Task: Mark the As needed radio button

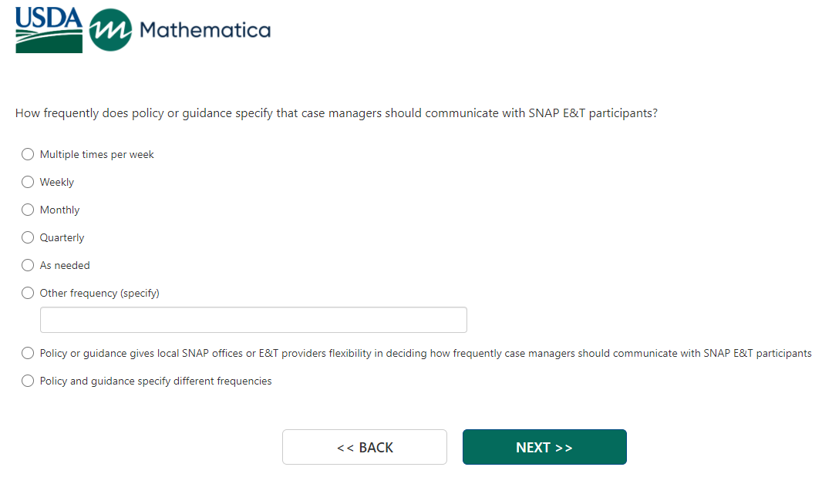Action: [28, 265]
